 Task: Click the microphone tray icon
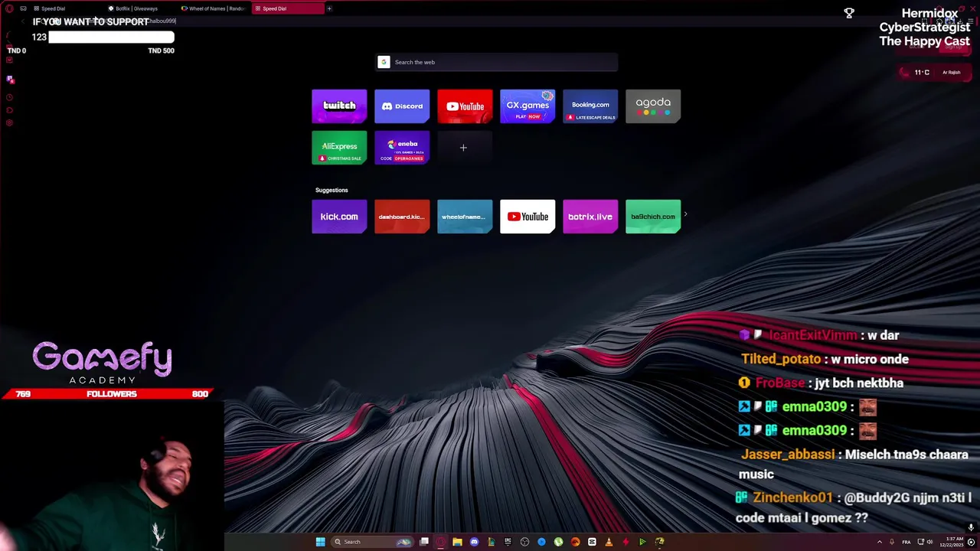tap(892, 542)
